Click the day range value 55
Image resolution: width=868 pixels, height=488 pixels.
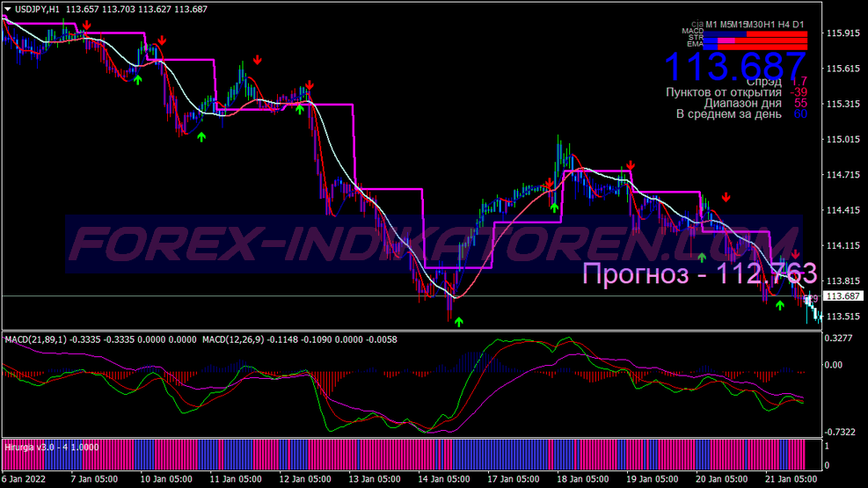(x=800, y=103)
